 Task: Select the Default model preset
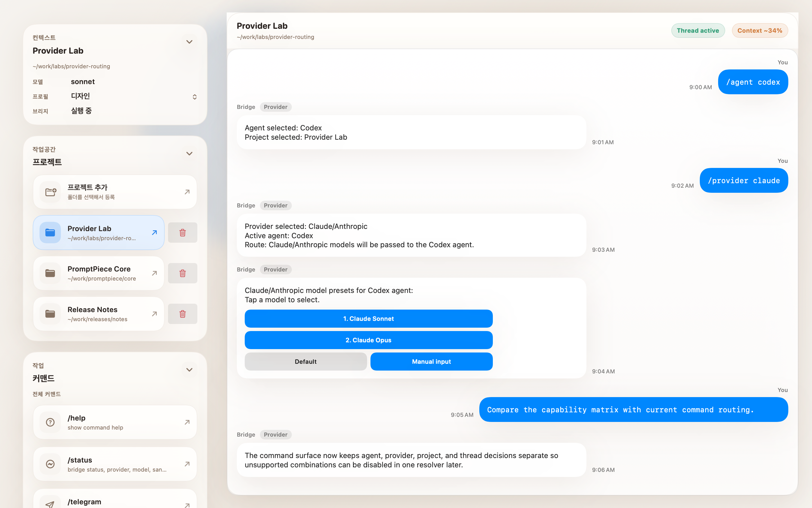[306, 362]
